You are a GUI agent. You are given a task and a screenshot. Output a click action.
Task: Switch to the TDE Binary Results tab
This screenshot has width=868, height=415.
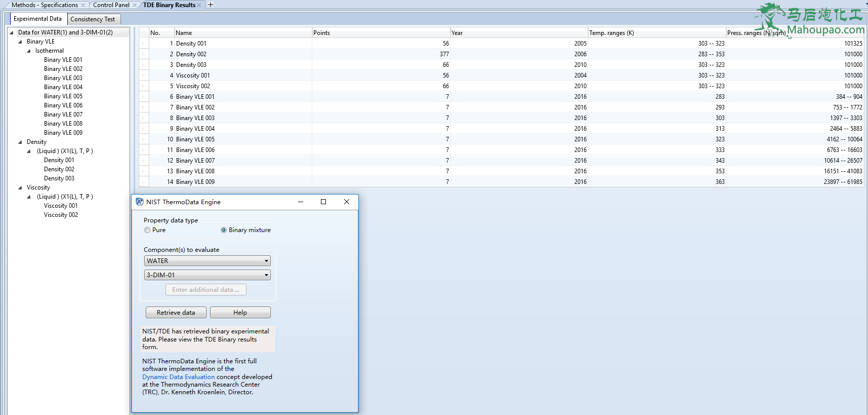click(169, 5)
